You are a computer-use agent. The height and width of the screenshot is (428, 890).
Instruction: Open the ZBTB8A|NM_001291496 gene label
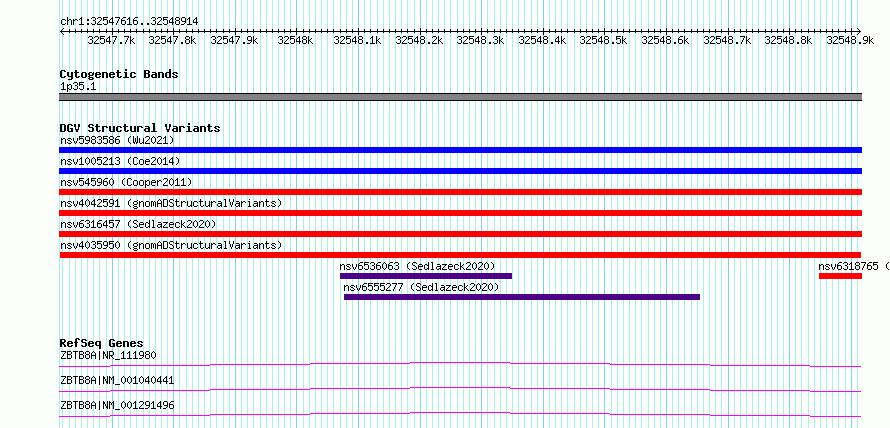117,405
